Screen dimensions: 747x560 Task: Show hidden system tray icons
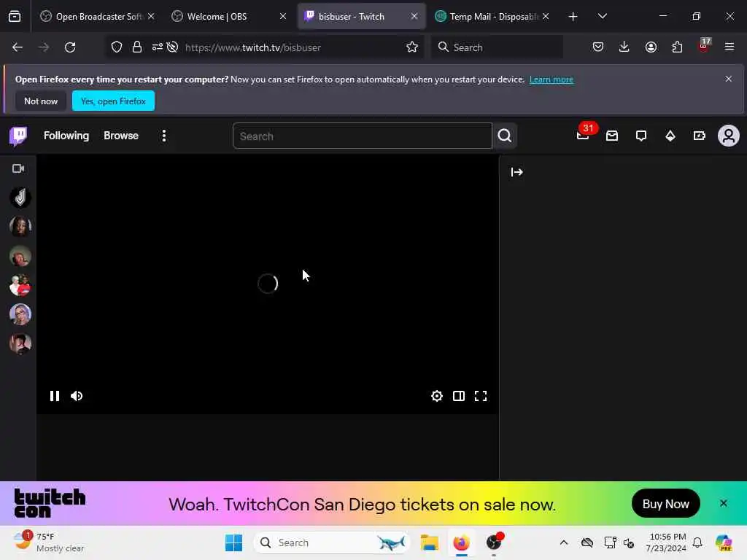(x=564, y=542)
